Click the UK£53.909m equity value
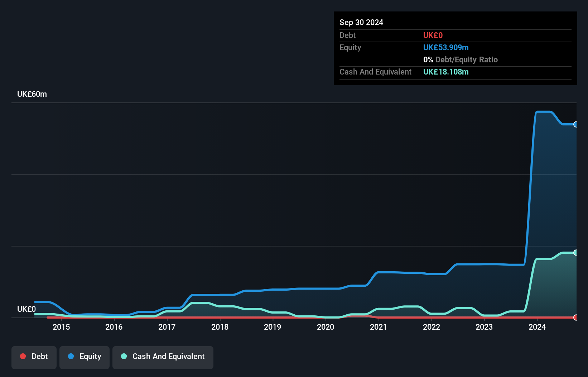588x377 pixels. point(446,47)
